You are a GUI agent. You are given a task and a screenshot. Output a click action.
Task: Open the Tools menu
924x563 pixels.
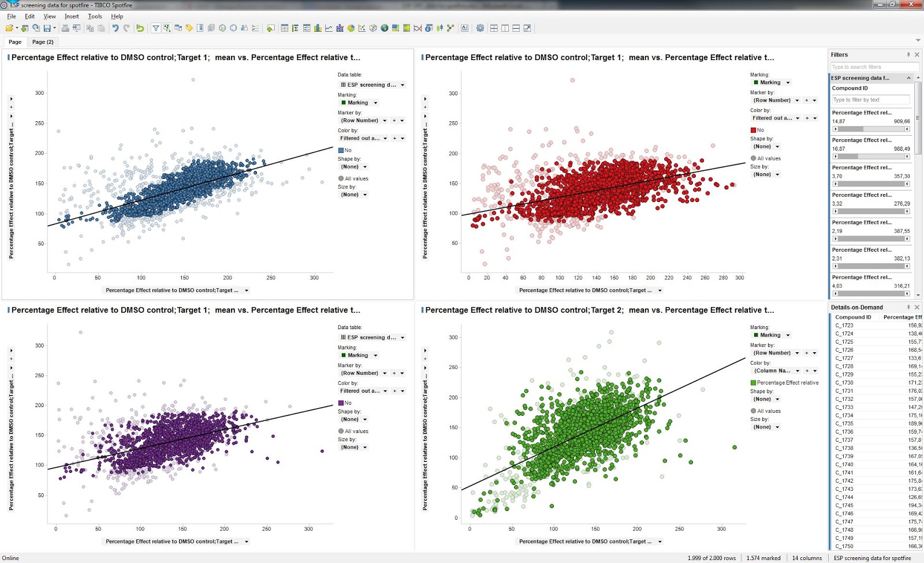94,16
